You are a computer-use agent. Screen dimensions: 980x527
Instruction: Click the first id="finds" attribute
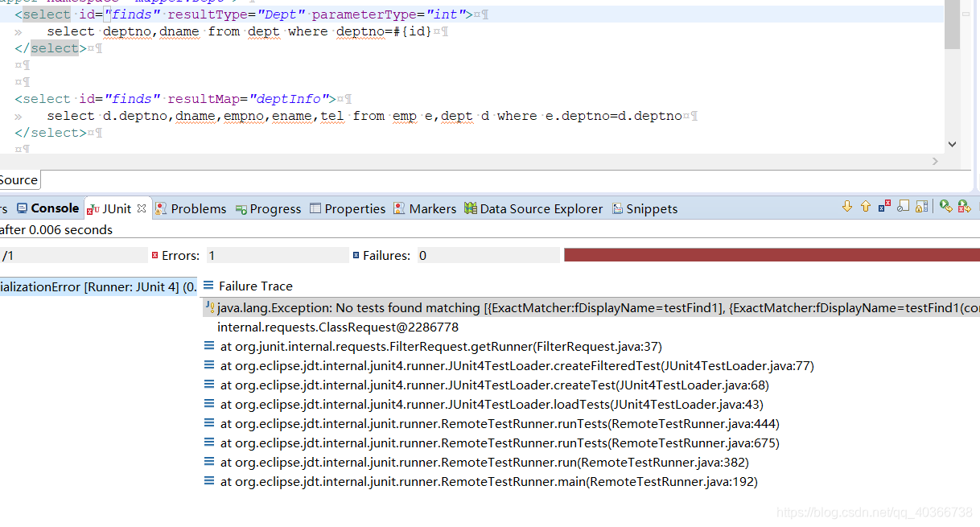coord(119,14)
